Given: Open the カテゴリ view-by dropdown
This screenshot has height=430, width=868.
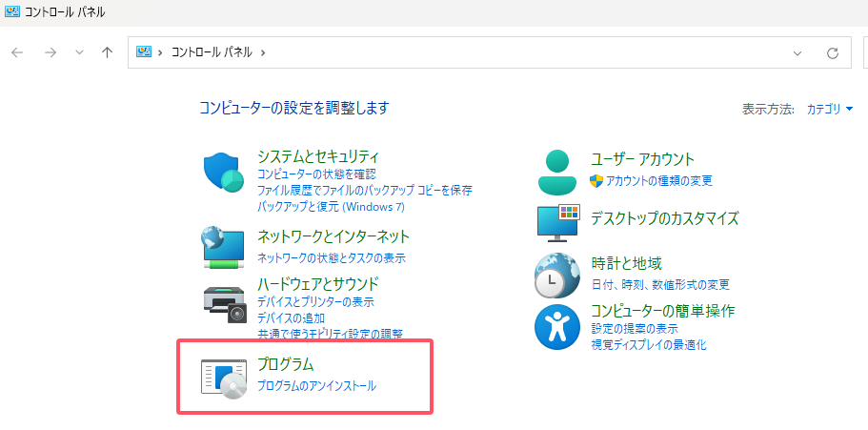Looking at the screenshot, I should coord(830,109).
